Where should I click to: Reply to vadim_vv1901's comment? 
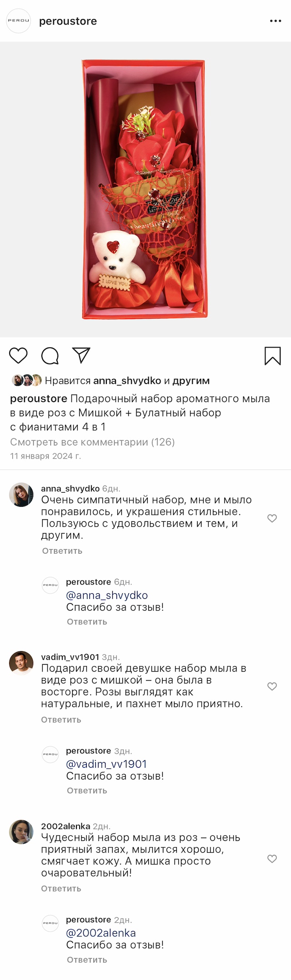[x=61, y=720]
